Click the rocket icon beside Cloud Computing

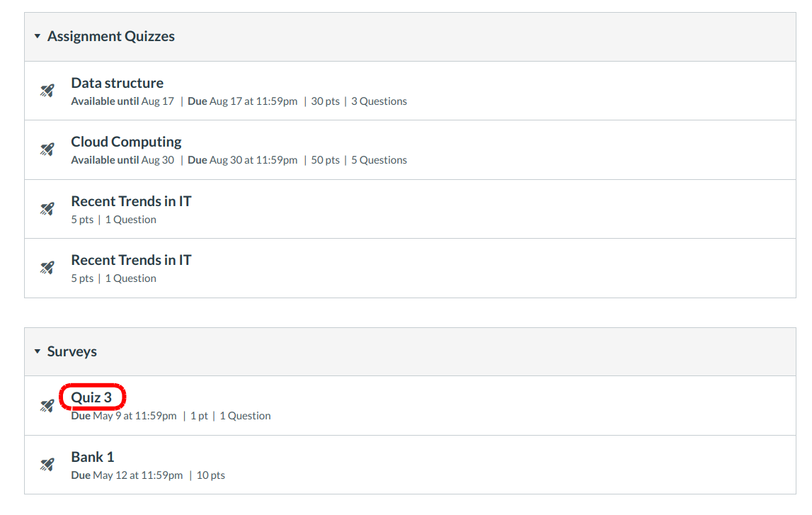pyautogui.click(x=47, y=149)
